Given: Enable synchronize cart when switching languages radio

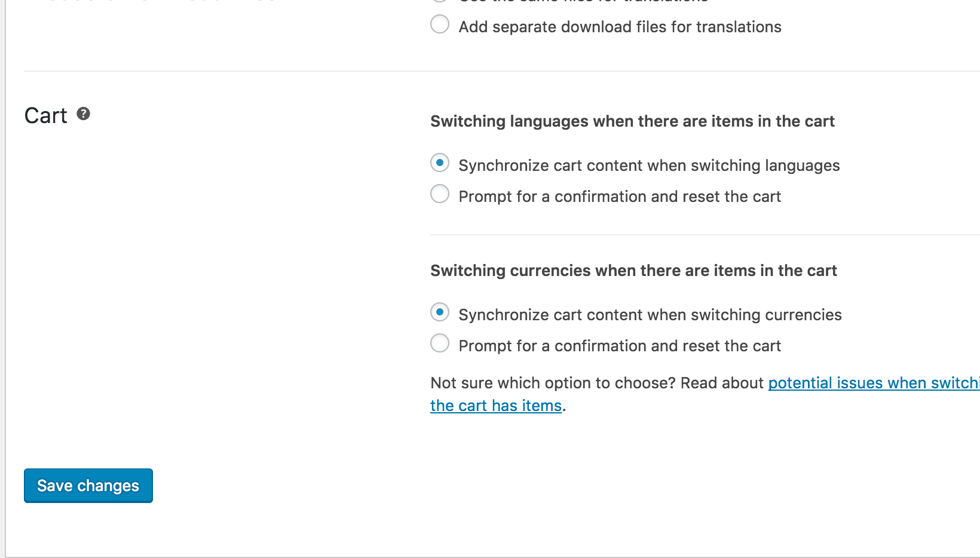Looking at the screenshot, I should 440,163.
